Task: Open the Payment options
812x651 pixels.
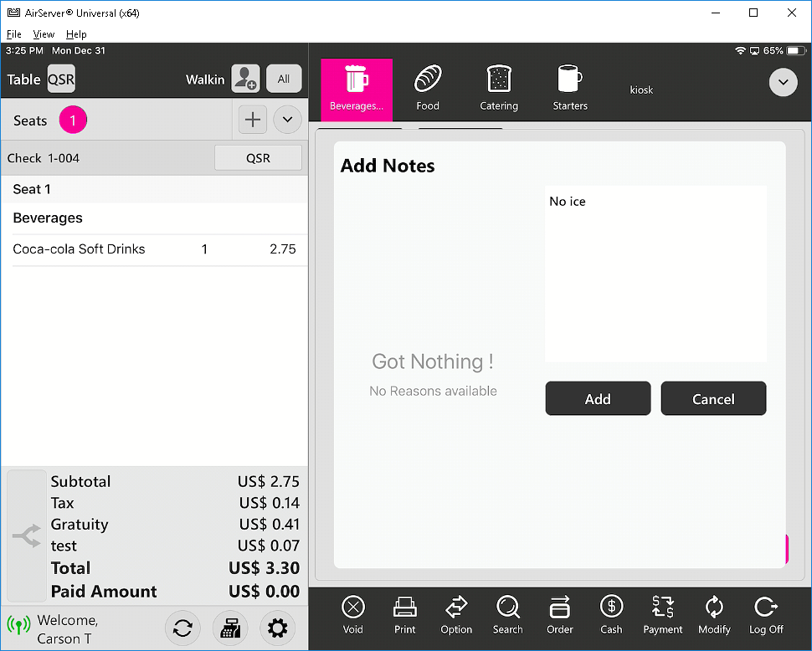Action: point(663,614)
